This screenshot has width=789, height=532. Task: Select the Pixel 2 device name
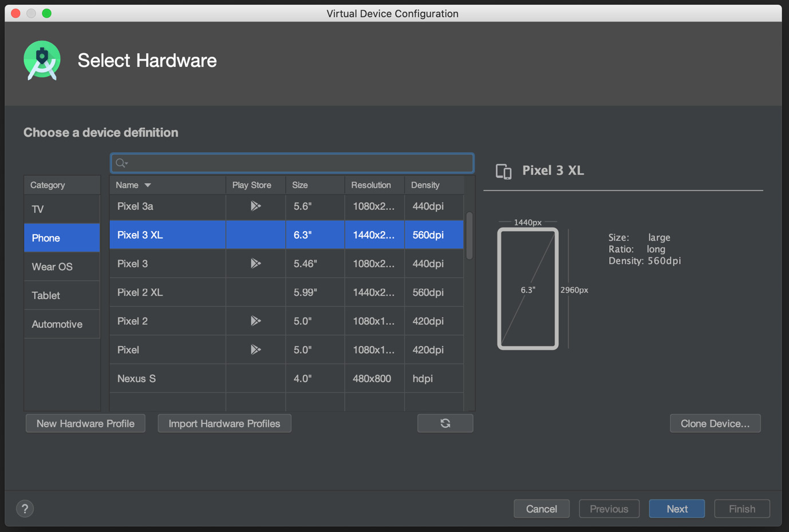132,321
